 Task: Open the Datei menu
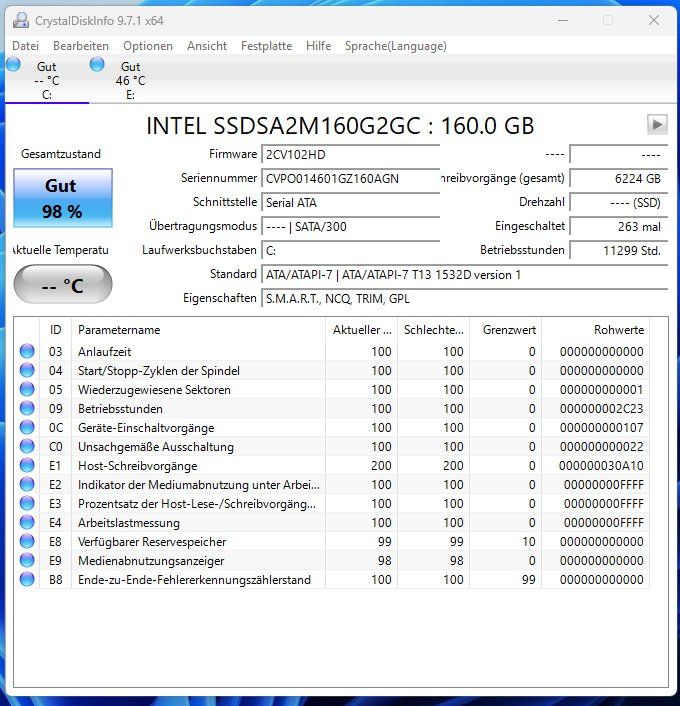[x=26, y=46]
